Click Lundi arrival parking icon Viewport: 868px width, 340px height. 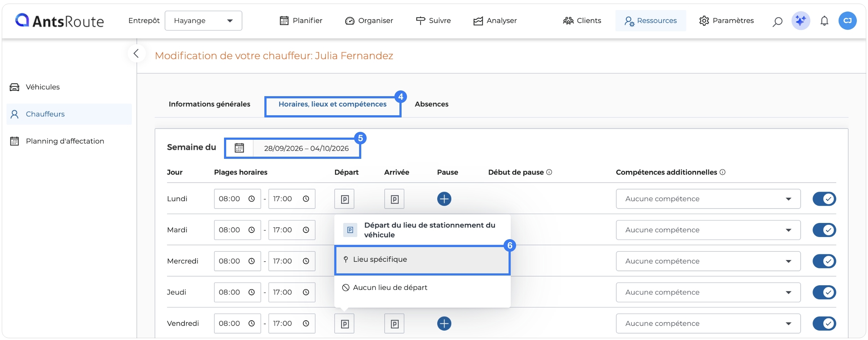pyautogui.click(x=394, y=199)
